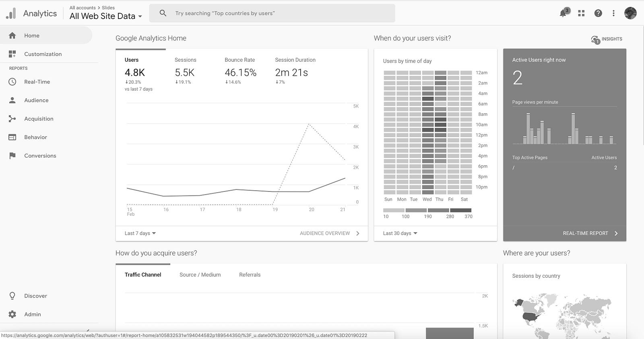644x339 pixels.
Task: Expand the All Web Site Data selector
Action: [106, 16]
